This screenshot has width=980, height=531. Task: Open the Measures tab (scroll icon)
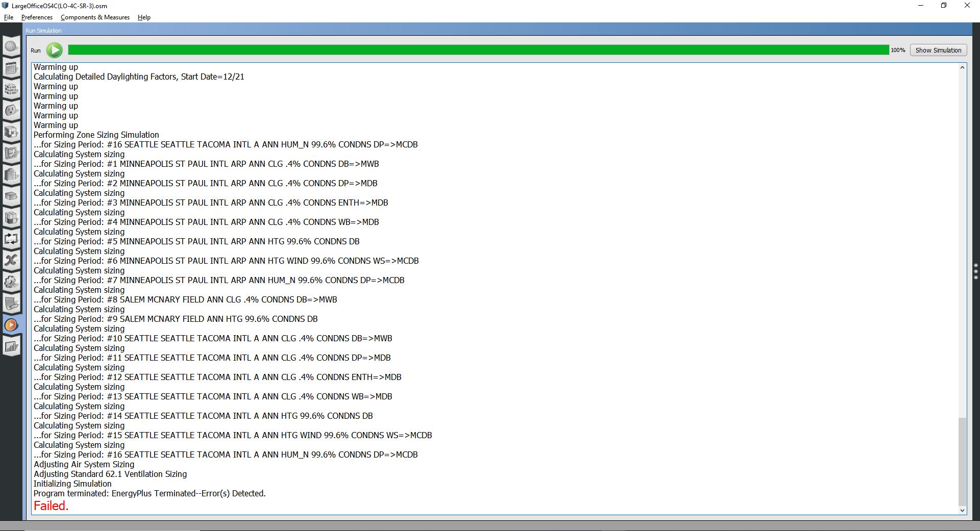click(11, 304)
